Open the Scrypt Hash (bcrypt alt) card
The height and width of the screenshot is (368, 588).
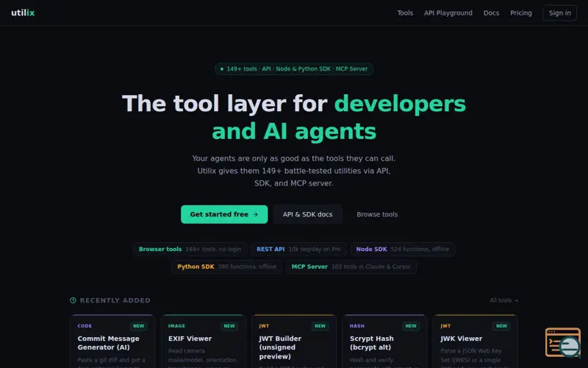(x=384, y=342)
